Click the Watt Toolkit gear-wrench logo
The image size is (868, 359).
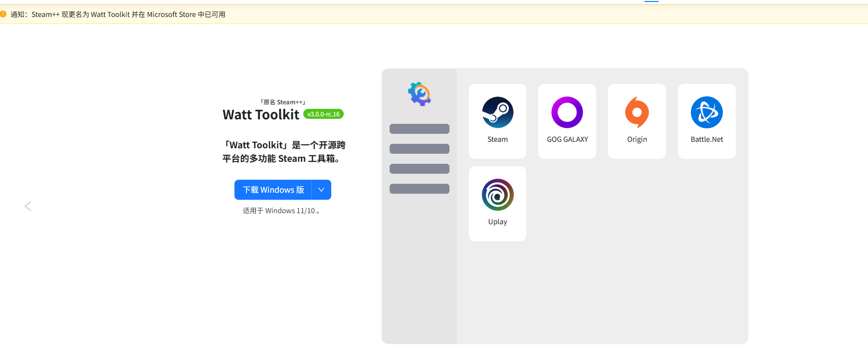(420, 94)
